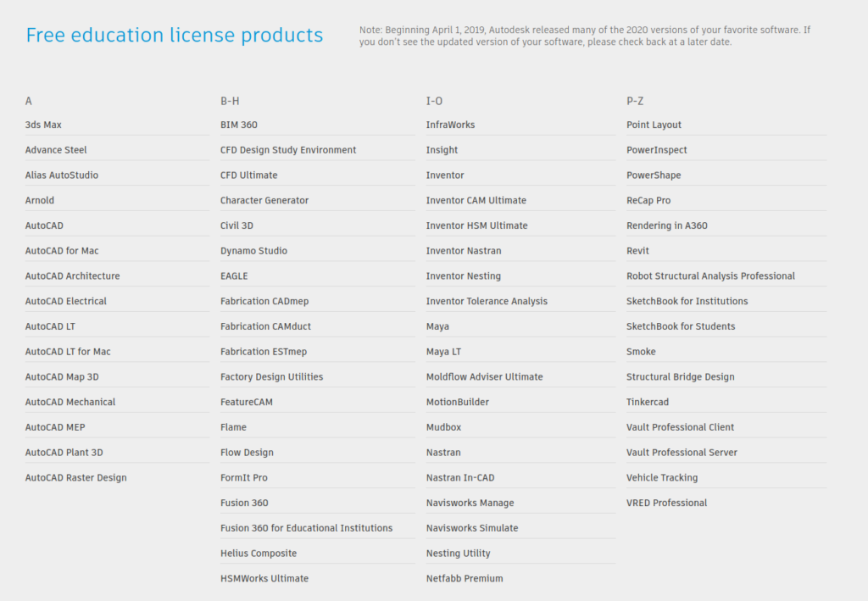This screenshot has width=868, height=601.
Task: Open HSMWorks Ultimate
Action: pyautogui.click(x=264, y=578)
